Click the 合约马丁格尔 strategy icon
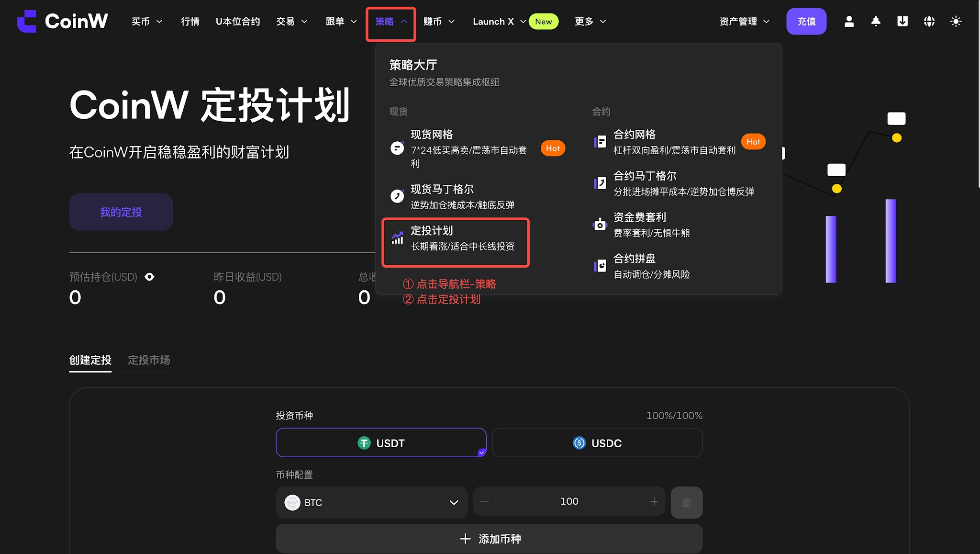The height and width of the screenshot is (554, 980). [x=600, y=183]
